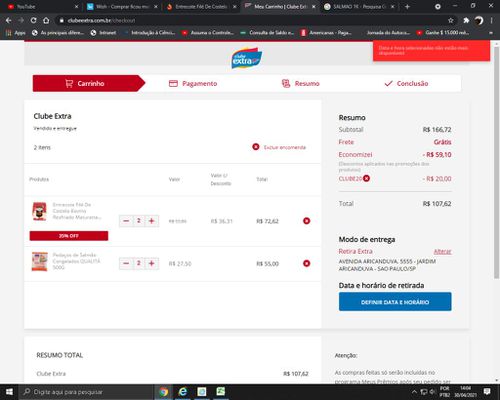500x400 pixels.
Task: Open the Windows Start menu
Action: click(x=9, y=392)
